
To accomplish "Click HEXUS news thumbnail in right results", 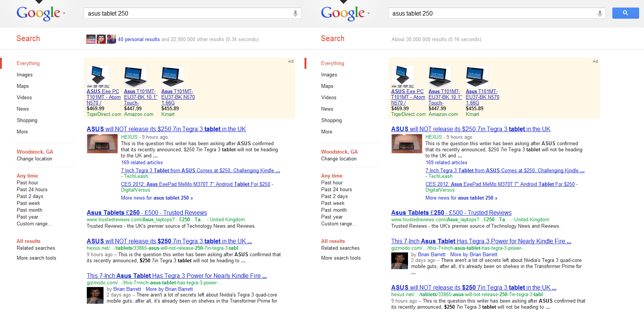I will click(407, 144).
